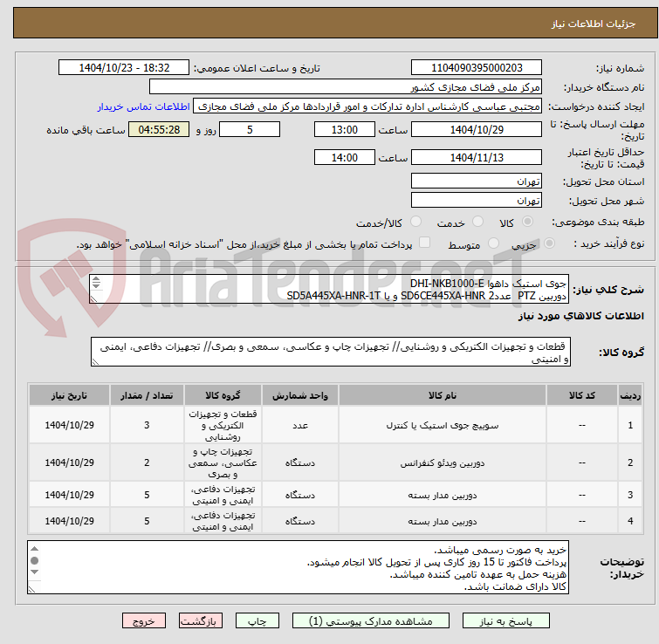Select the کالا radio button
Image resolution: width=659 pixels, height=644 pixels.
(x=527, y=222)
